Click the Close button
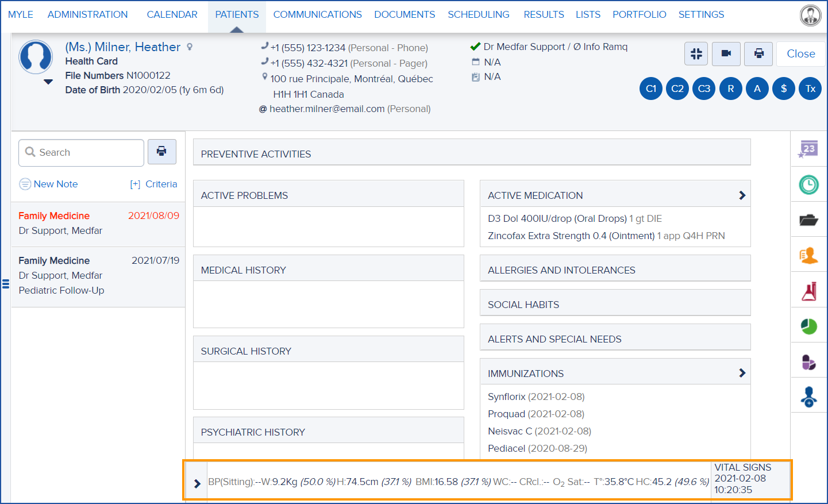This screenshot has width=828, height=504. tap(800, 53)
